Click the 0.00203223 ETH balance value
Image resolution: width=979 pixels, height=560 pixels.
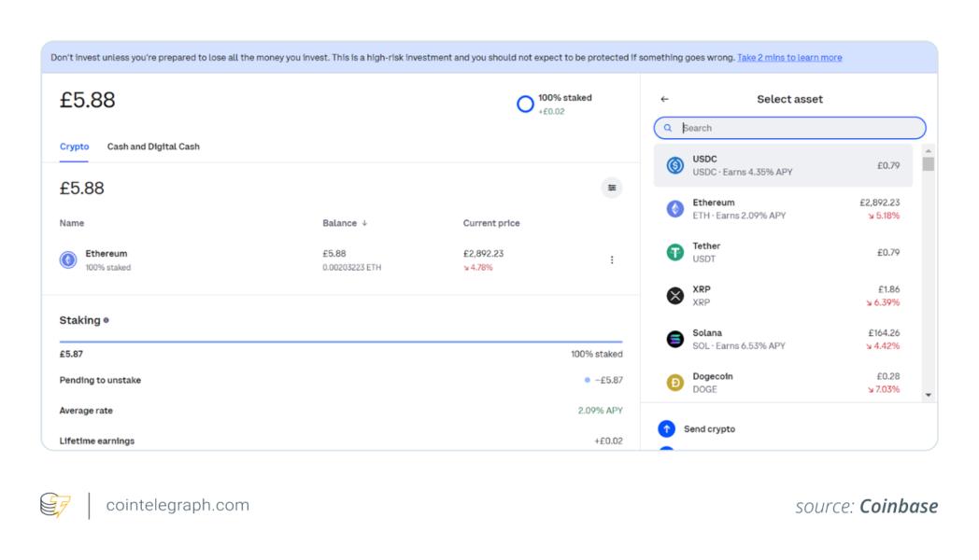pos(351,268)
